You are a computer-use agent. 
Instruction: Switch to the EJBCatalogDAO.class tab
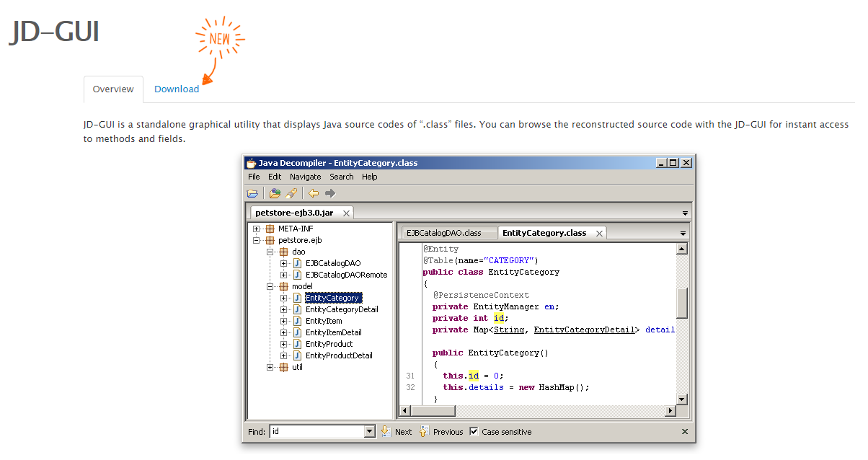(448, 233)
